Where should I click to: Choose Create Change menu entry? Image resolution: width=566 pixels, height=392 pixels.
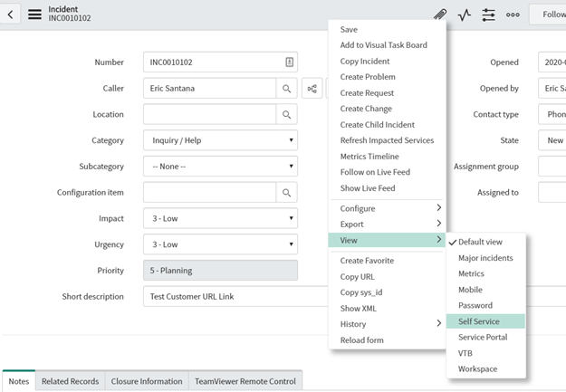coord(387,109)
